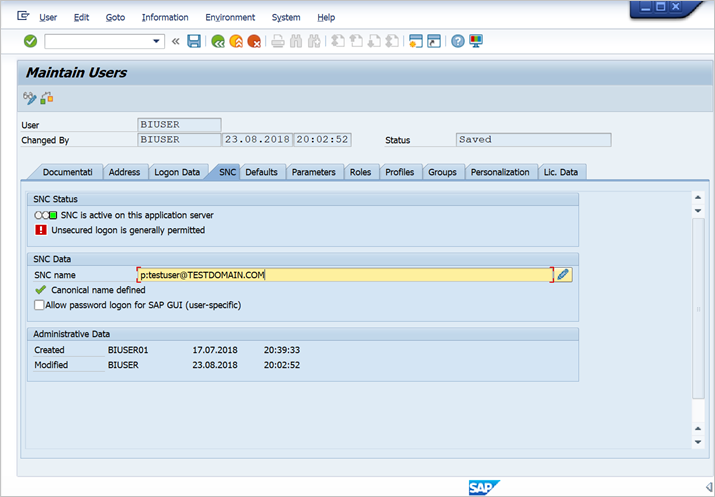
Task: Open the Goto menu
Action: tap(115, 17)
